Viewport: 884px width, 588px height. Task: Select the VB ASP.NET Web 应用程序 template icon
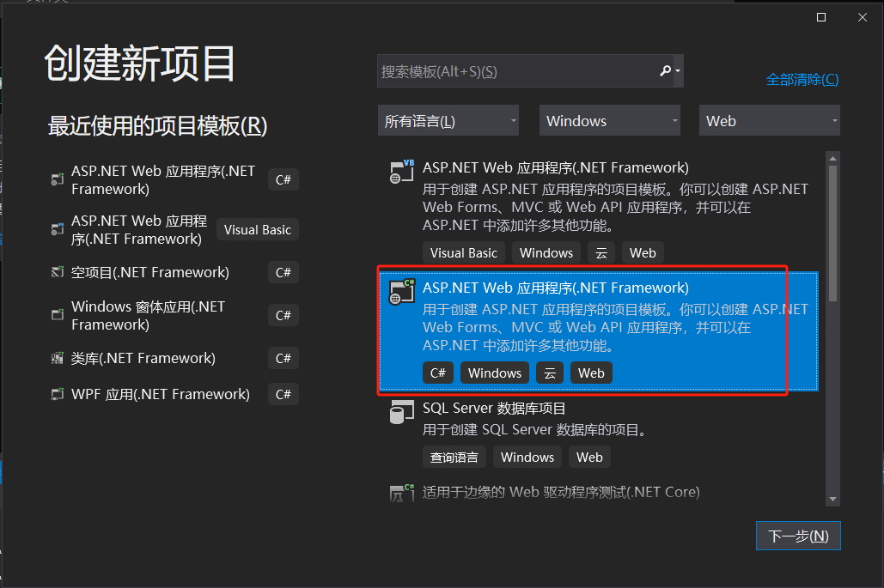pyautogui.click(x=401, y=171)
